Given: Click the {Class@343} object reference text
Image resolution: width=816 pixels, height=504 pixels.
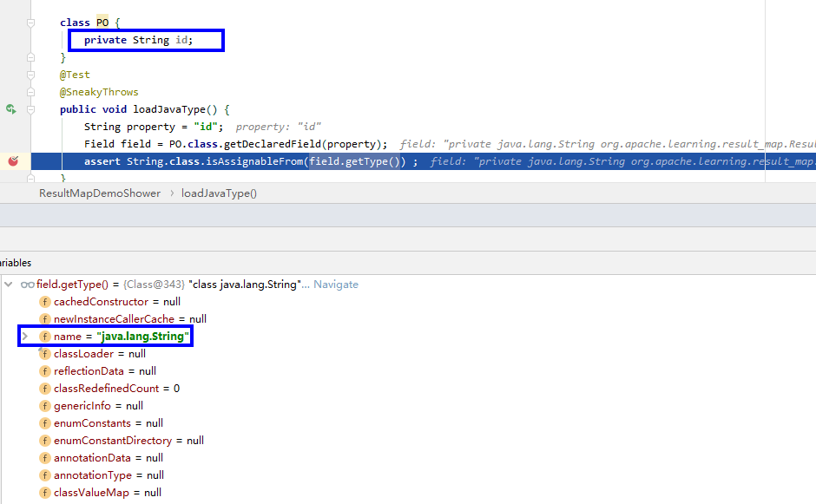Looking at the screenshot, I should pyautogui.click(x=154, y=285).
